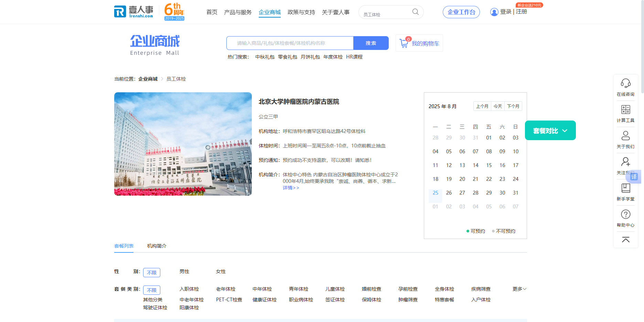The image size is (644, 322).
Task: Open 帮助中心 question mark icon
Action: point(625,214)
